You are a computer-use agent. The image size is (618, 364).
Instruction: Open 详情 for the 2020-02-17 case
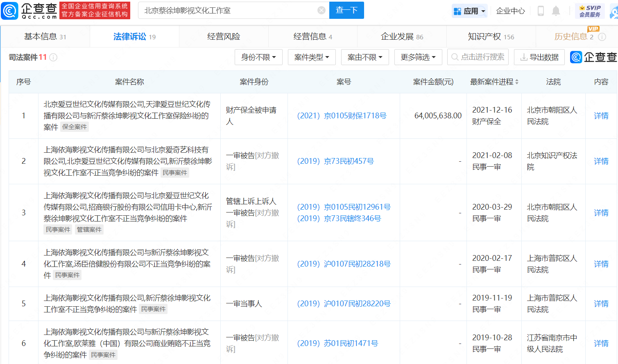pyautogui.click(x=601, y=264)
